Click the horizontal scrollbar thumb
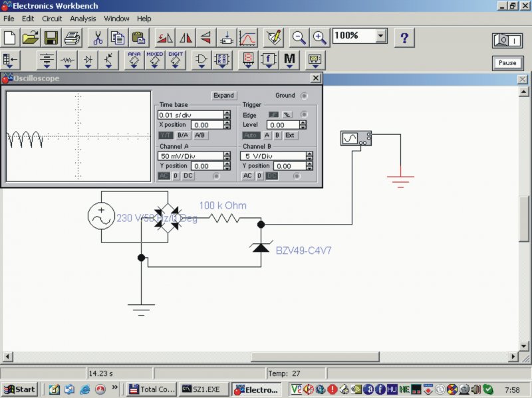 tap(315, 357)
